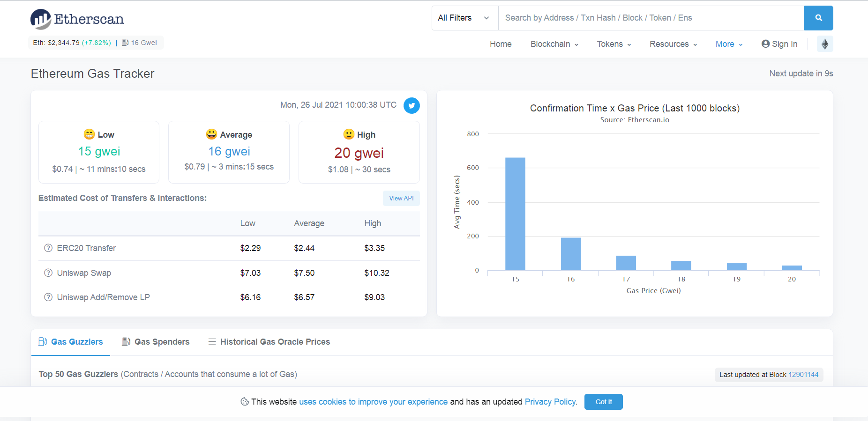Click the Ethereum Gas Tracker heading
Image resolution: width=868 pixels, height=421 pixels.
coord(92,74)
